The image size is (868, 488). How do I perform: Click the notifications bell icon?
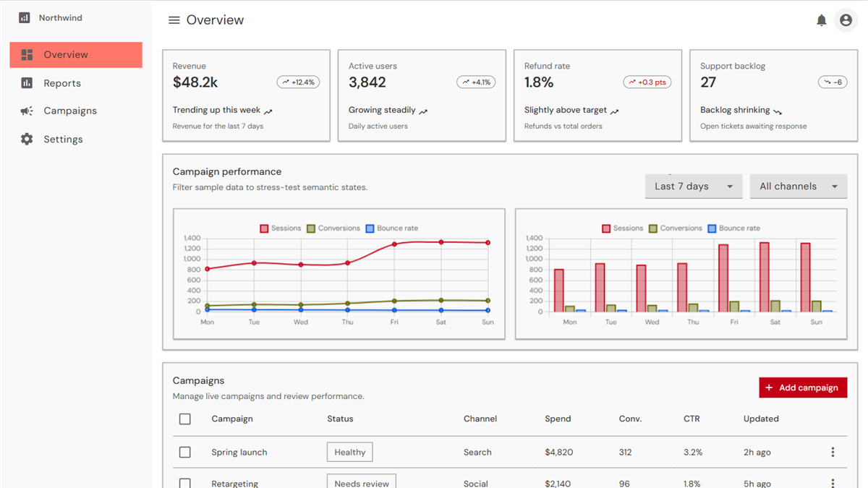(x=821, y=20)
